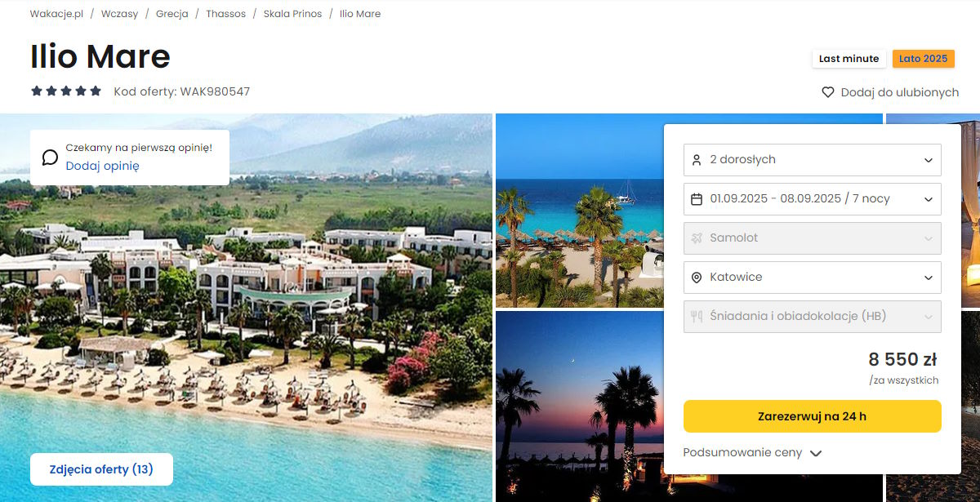The height and width of the screenshot is (502, 980).
Task: Go to Grecja in the breadcrumb
Action: point(172,14)
